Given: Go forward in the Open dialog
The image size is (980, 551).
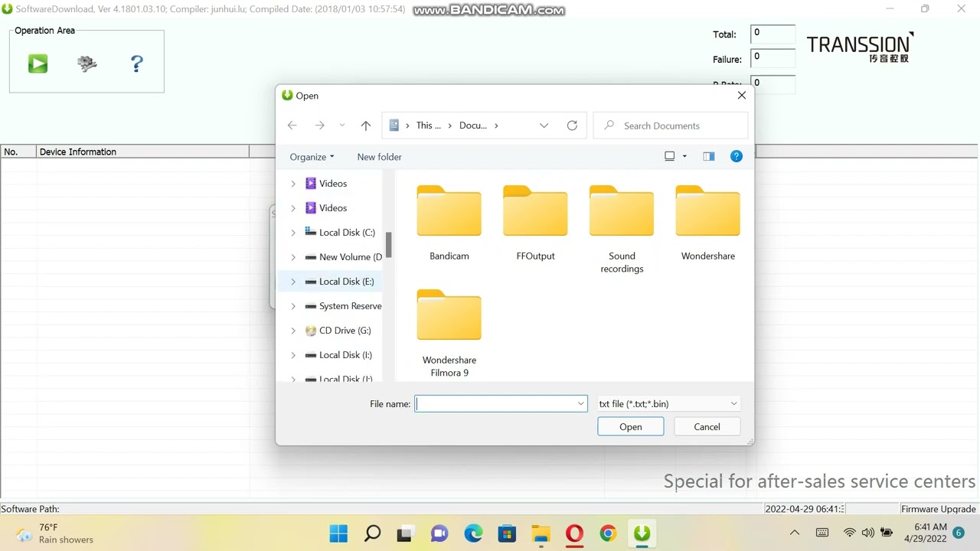Looking at the screenshot, I should pyautogui.click(x=319, y=126).
